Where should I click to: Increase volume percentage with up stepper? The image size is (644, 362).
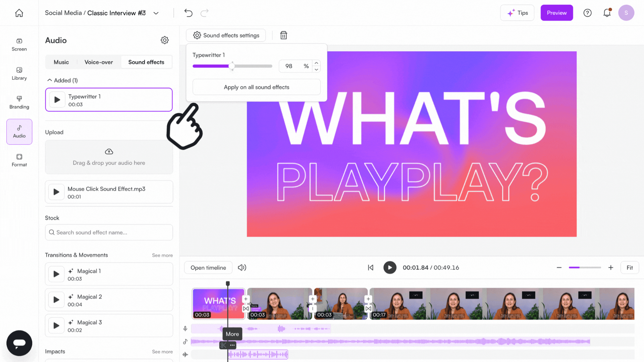316,63
